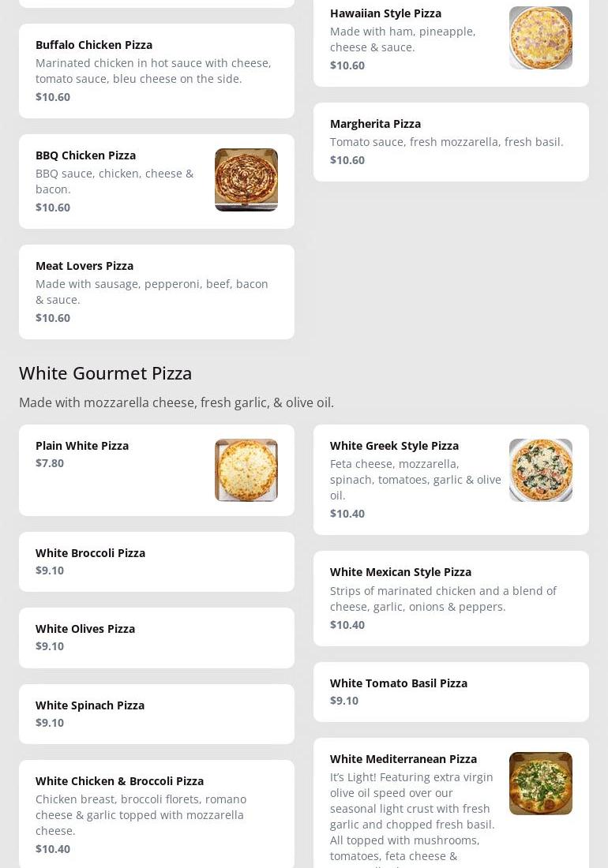Click the Plain White Pizza $7.80 price

tap(50, 463)
